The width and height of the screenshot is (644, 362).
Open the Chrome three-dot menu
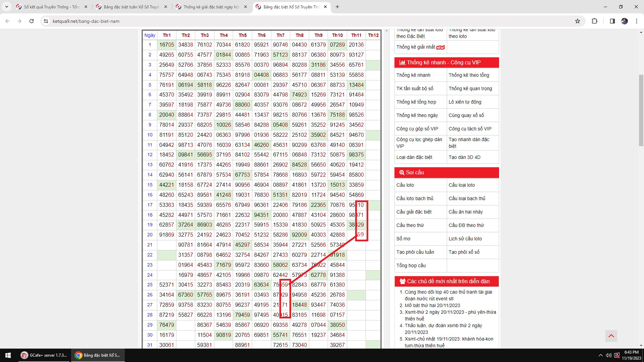(636, 21)
